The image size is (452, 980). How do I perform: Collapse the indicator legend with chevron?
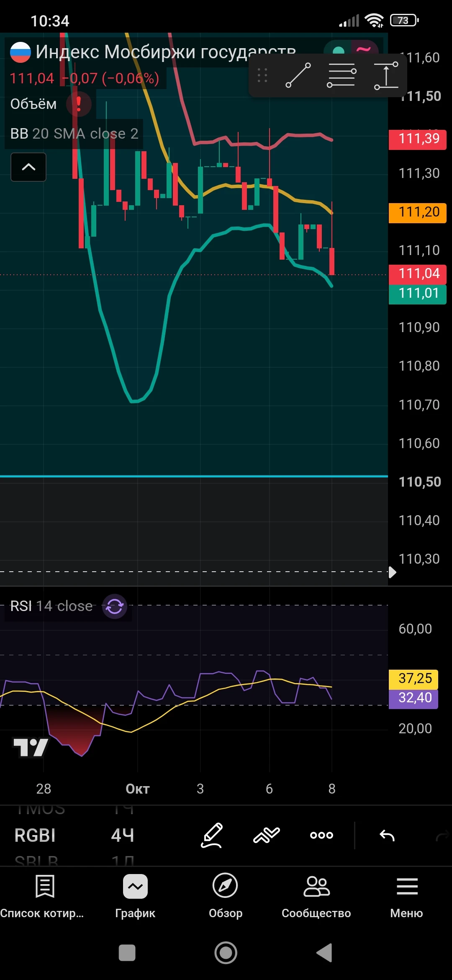click(28, 167)
